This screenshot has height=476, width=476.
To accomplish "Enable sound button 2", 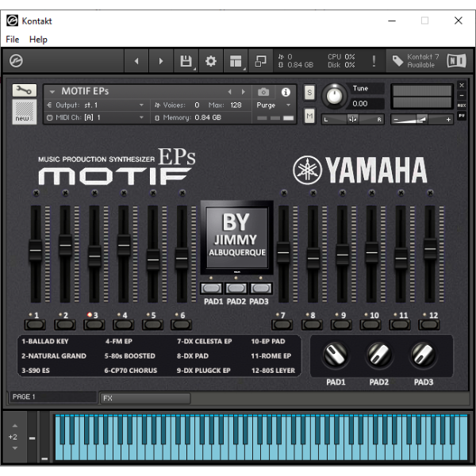I will (65, 324).
